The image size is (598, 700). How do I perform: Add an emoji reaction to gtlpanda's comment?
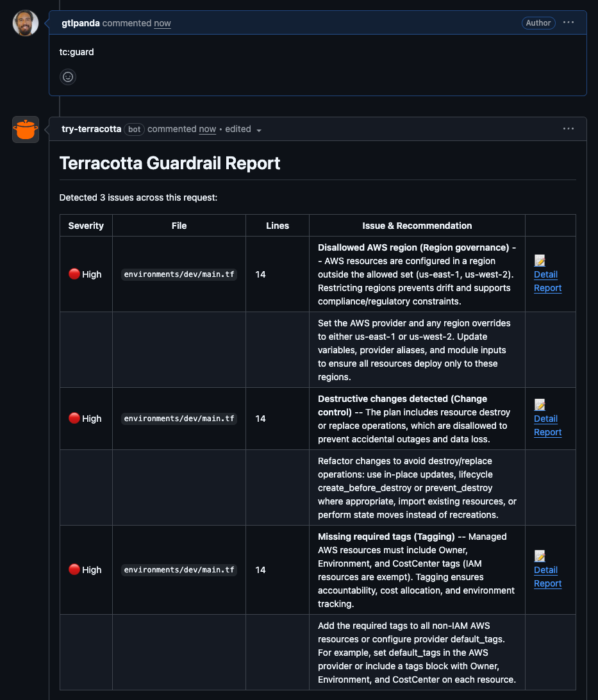pyautogui.click(x=68, y=77)
